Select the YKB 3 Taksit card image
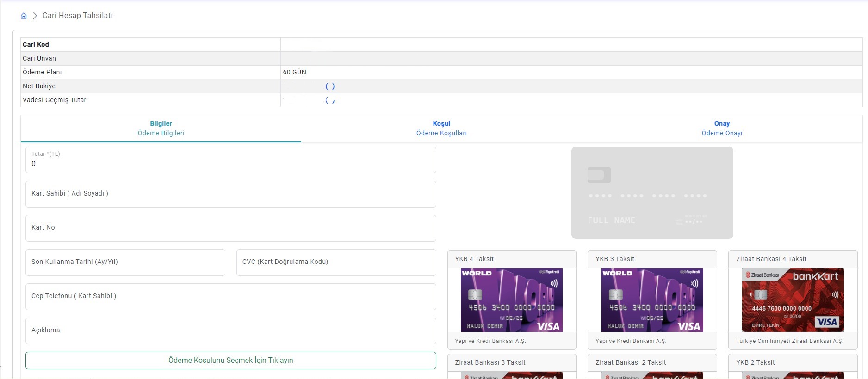This screenshot has width=868, height=379. click(x=652, y=300)
